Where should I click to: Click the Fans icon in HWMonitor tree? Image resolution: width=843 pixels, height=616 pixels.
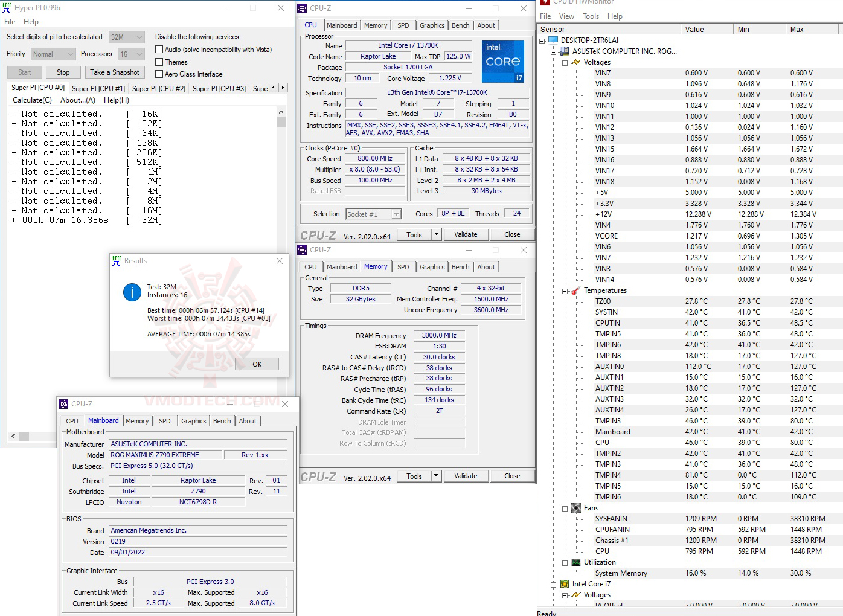[575, 508]
